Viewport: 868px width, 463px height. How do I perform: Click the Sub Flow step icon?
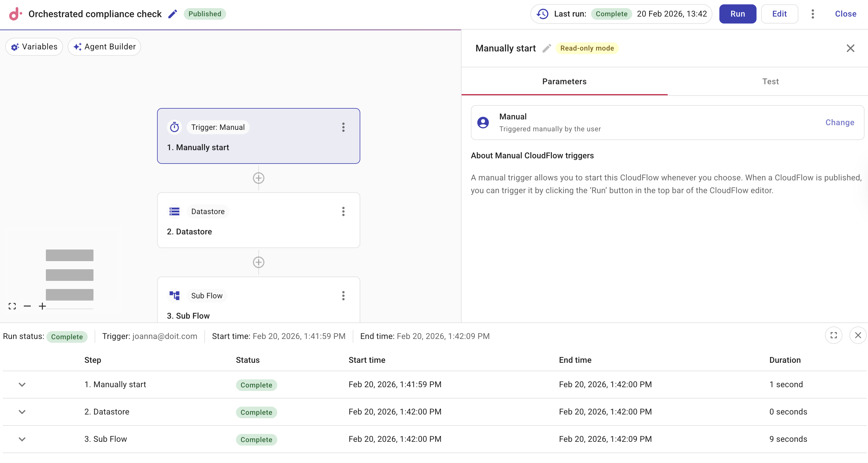click(x=174, y=295)
